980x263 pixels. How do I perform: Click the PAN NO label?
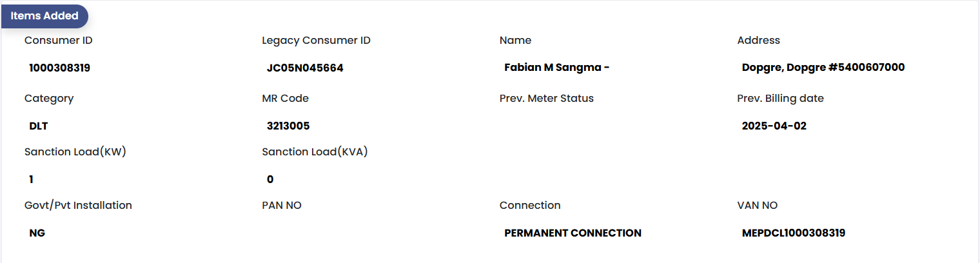click(x=282, y=206)
